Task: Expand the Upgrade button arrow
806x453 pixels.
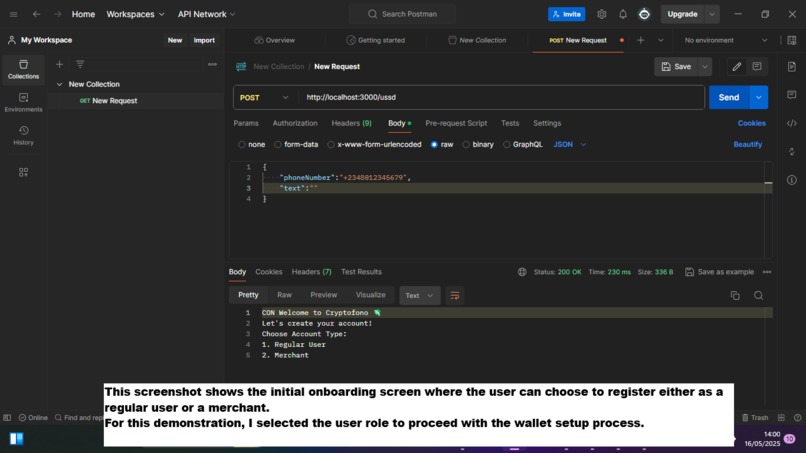Action: [712, 14]
